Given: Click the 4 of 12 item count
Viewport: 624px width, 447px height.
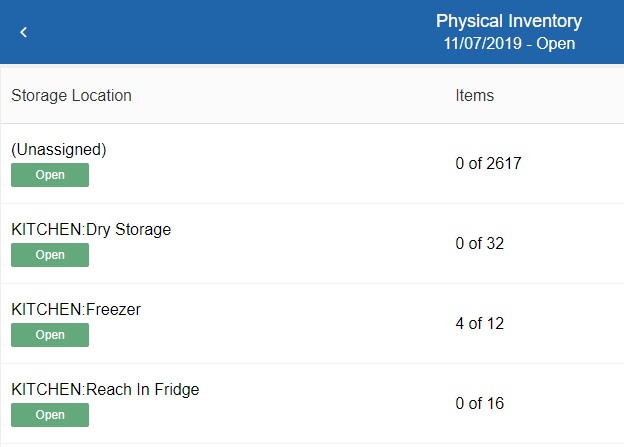Looking at the screenshot, I should (479, 323).
